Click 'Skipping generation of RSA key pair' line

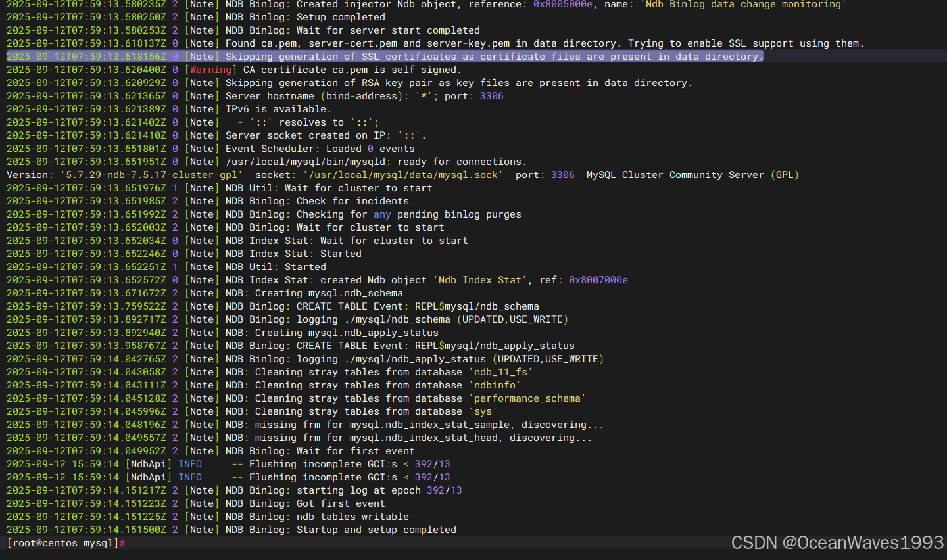[x=350, y=83]
